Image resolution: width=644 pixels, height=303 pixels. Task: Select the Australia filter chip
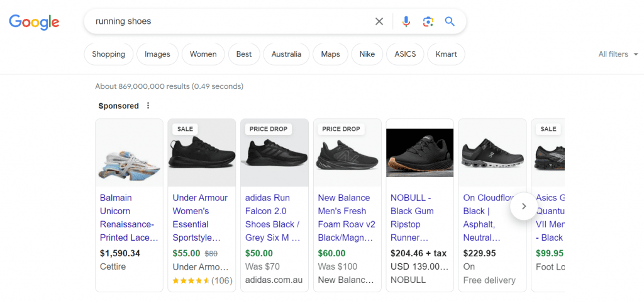click(x=286, y=54)
